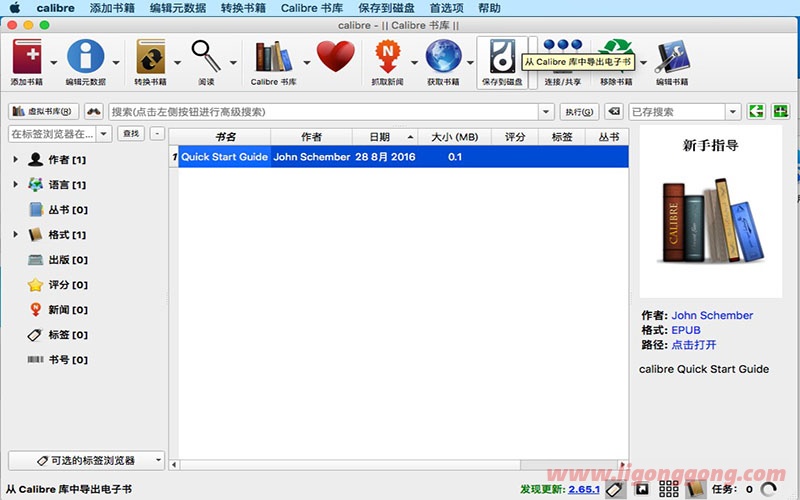Click the Edit metadata (编辑元数据) info icon
This screenshot has height=500, width=800.
tap(85, 56)
